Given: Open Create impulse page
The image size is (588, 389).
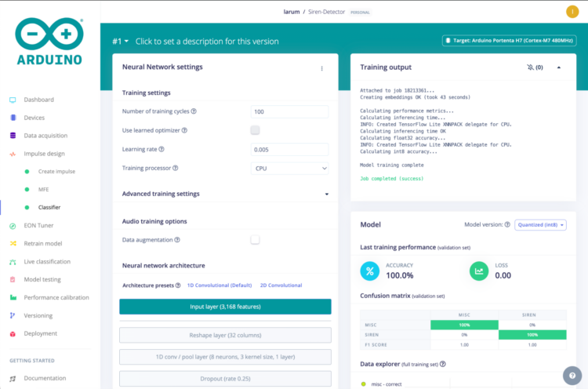Looking at the screenshot, I should click(x=56, y=172).
